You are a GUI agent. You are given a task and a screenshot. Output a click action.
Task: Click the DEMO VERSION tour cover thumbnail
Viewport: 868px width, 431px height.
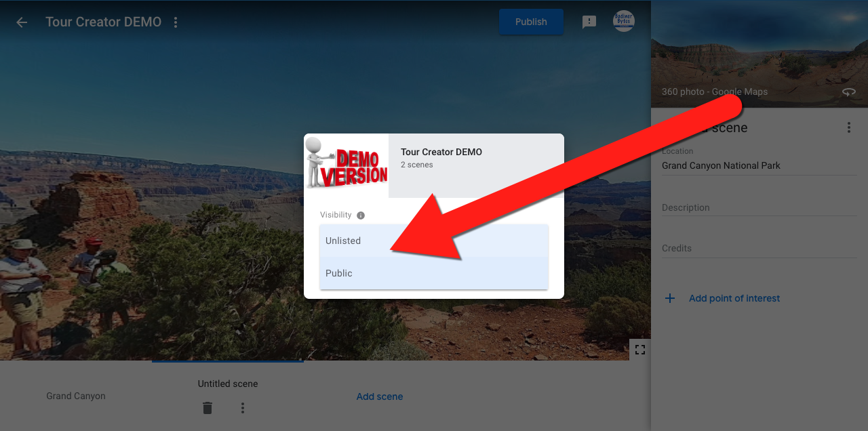347,165
